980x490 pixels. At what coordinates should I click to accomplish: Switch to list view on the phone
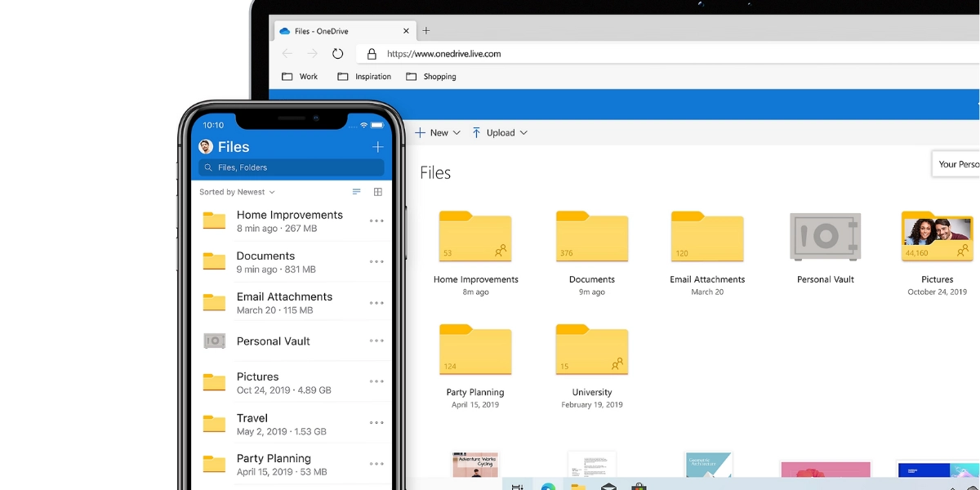pos(357,192)
